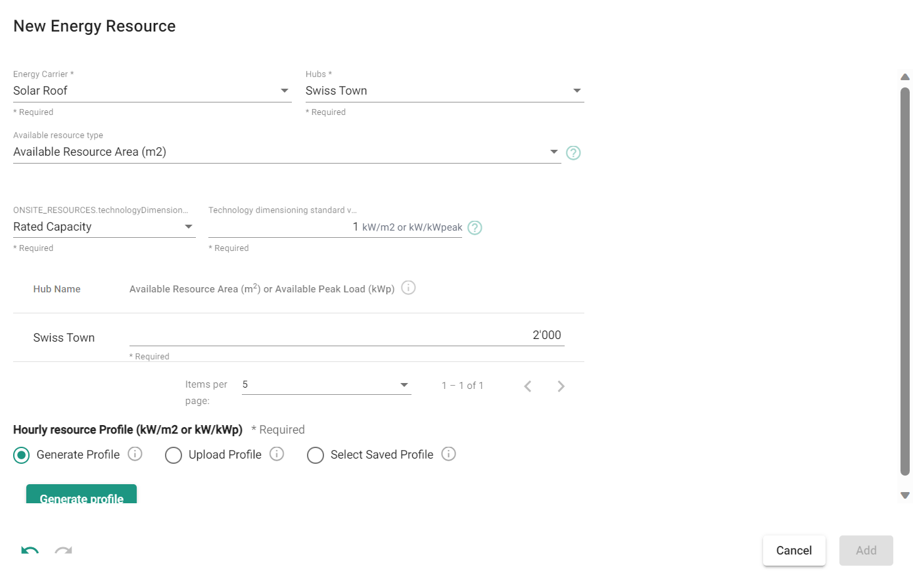Image resolution: width=913 pixels, height=588 pixels.
Task: Show info icon beside Upload Profile
Action: 277,454
